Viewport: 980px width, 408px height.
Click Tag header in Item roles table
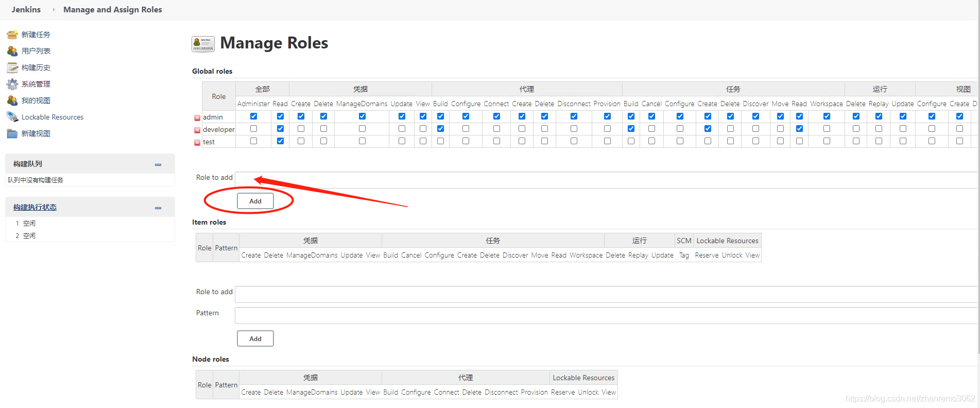(x=684, y=255)
